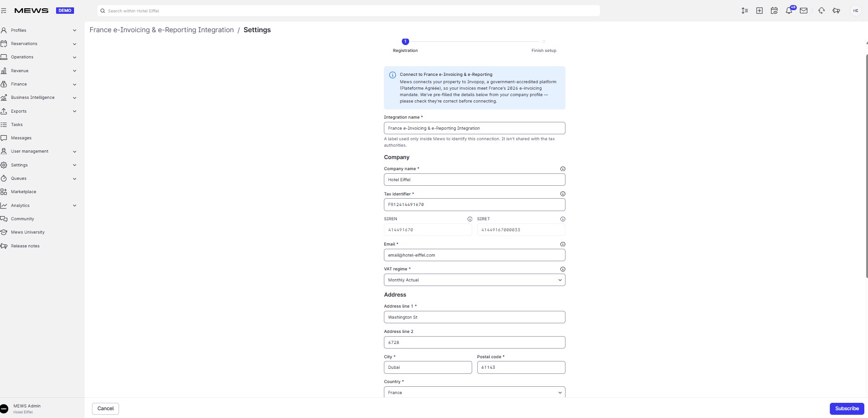This screenshot has height=418, width=868.
Task: Expand the Reservations menu chevron
Action: (74, 44)
